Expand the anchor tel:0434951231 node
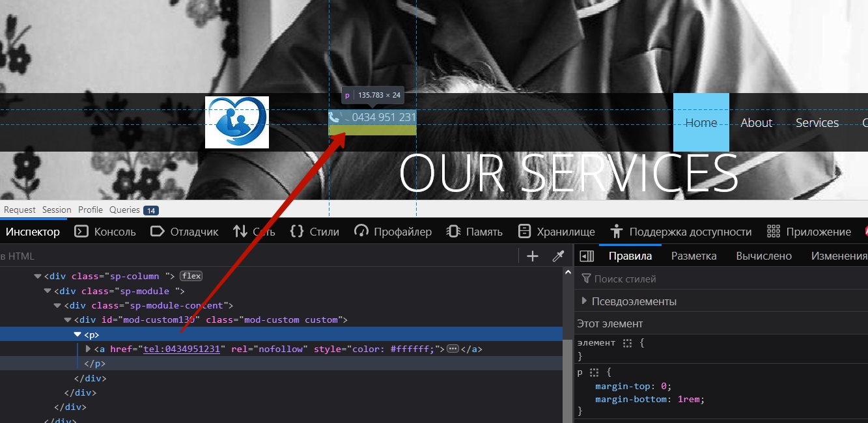Screen dimensions: 868x423 coord(89,349)
